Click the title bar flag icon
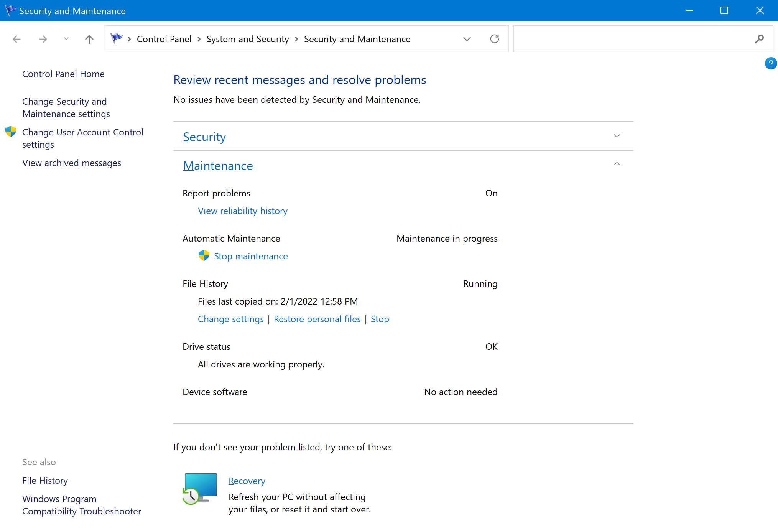 click(10, 10)
